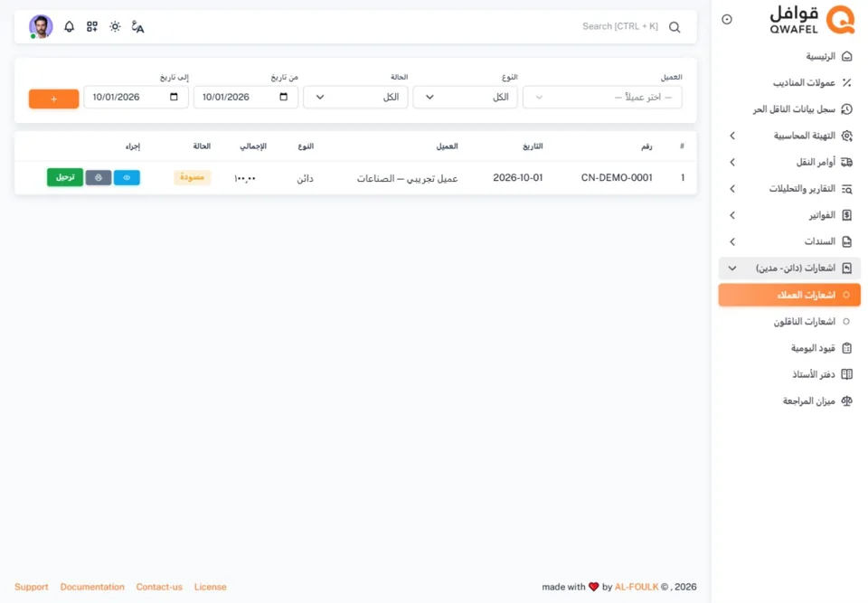Open the shortcuts grid icon
868x603 pixels.
click(92, 26)
